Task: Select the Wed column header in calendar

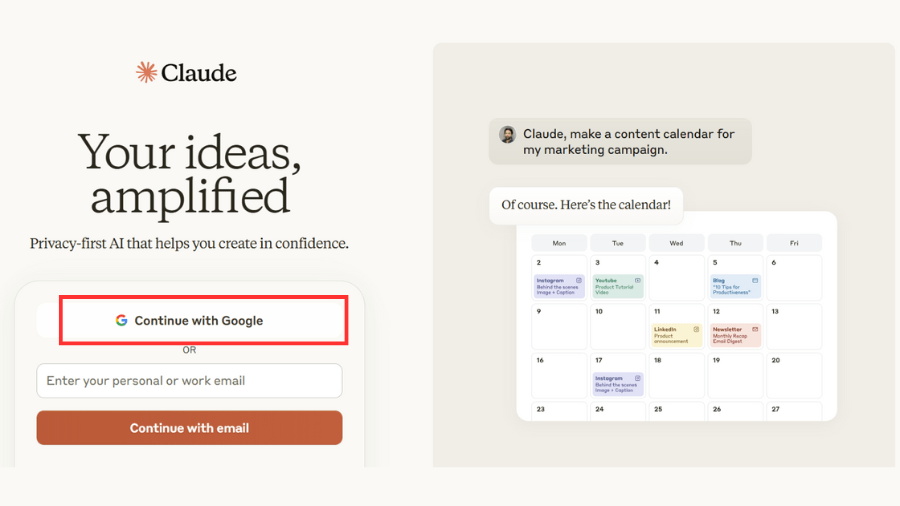Action: click(676, 243)
